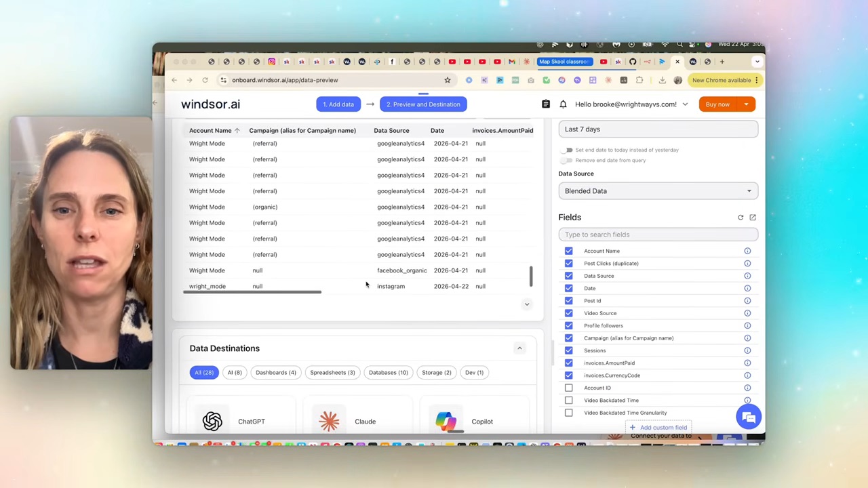
Task: Show info for invoices.AmountPaid field
Action: [747, 363]
